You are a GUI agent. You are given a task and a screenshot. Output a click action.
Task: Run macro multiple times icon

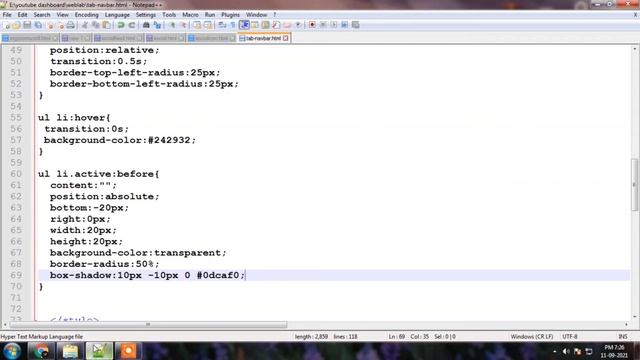tap(344, 25)
